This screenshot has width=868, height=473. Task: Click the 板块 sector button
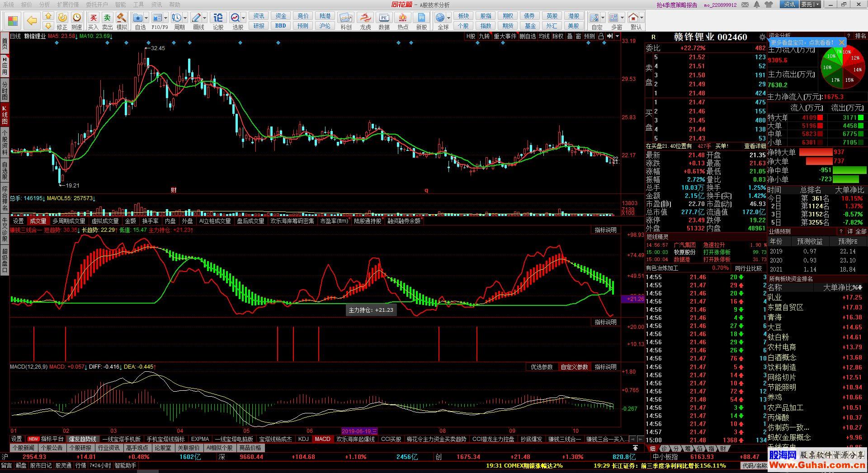(464, 16)
